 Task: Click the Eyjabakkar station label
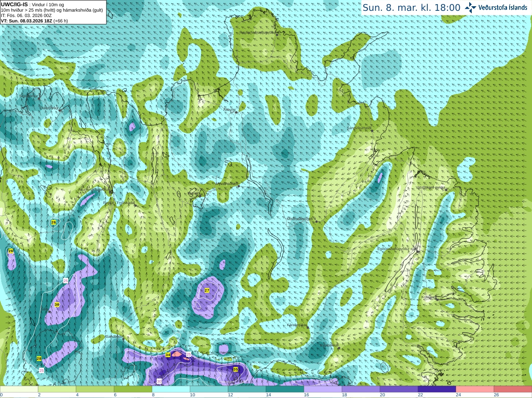pos(329,345)
